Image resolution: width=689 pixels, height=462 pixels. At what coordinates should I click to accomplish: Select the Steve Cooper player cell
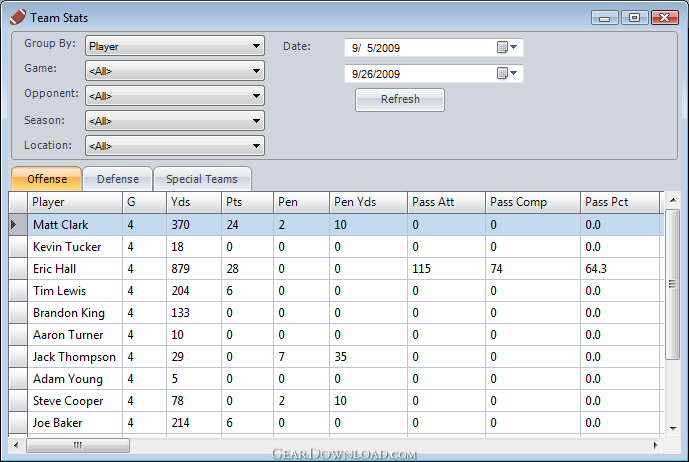click(75, 400)
